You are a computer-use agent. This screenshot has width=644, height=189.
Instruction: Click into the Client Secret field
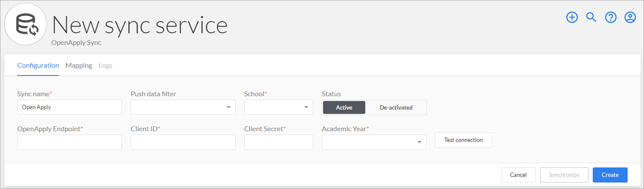[x=279, y=142]
